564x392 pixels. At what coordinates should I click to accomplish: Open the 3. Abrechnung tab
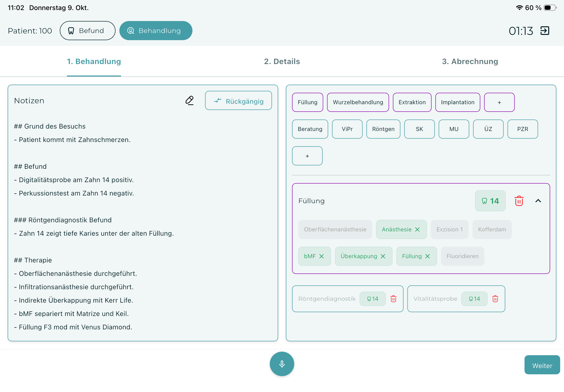click(x=470, y=61)
